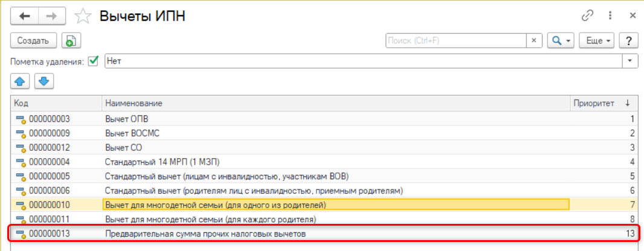Select code 000000012

tap(50, 148)
